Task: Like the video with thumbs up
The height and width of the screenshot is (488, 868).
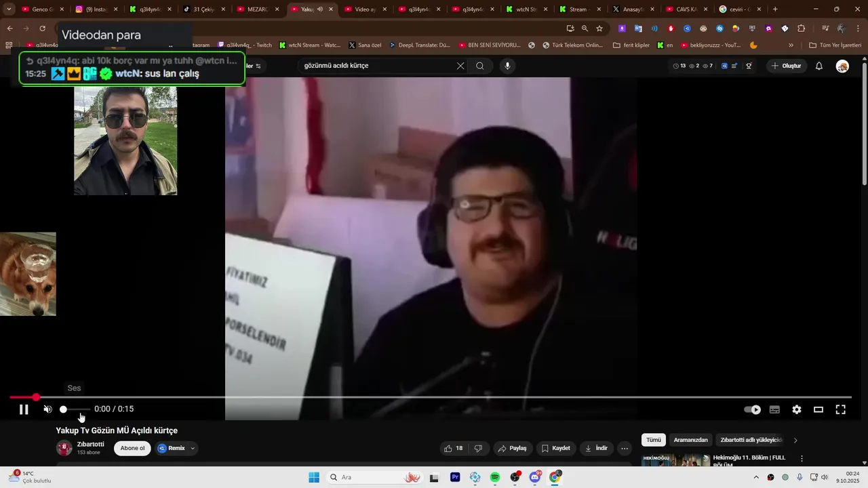Action: tap(453, 448)
